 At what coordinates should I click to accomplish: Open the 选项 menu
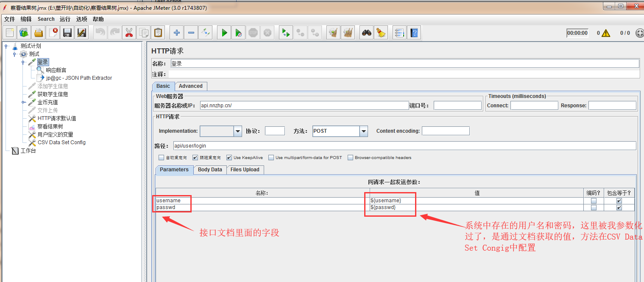[81, 19]
